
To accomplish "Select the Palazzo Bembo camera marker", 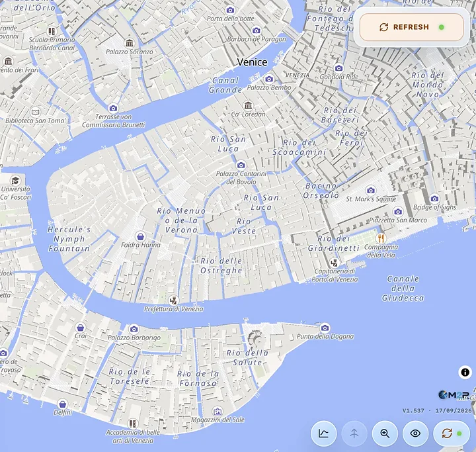I will click(269, 79).
